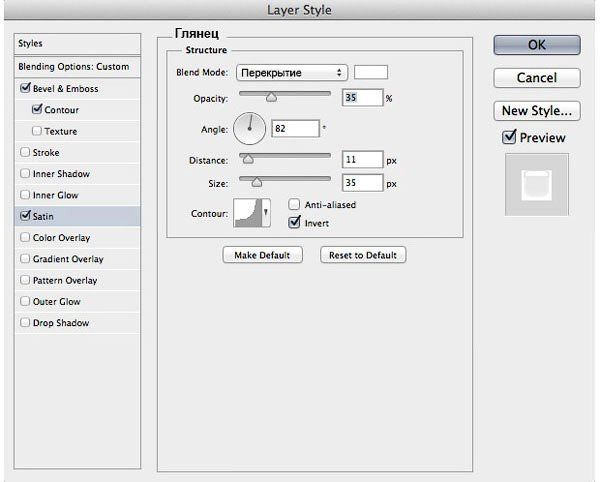Enable the Drop Shadow effect checkbox

(25, 323)
